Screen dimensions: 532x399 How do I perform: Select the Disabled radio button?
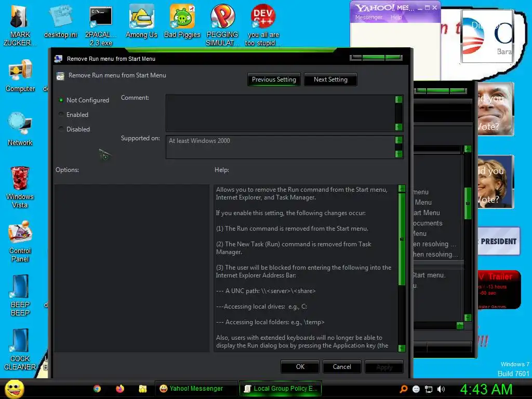click(61, 129)
